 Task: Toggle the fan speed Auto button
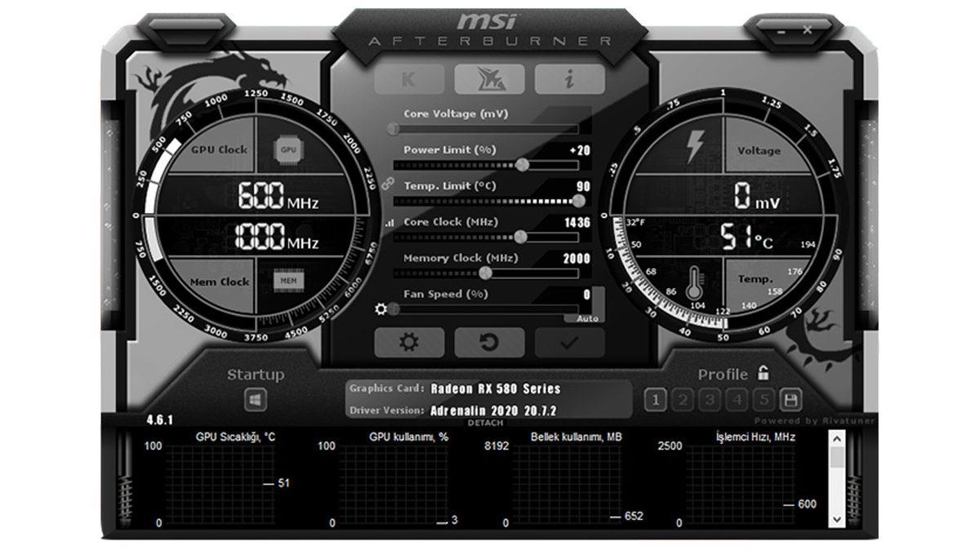[x=587, y=318]
